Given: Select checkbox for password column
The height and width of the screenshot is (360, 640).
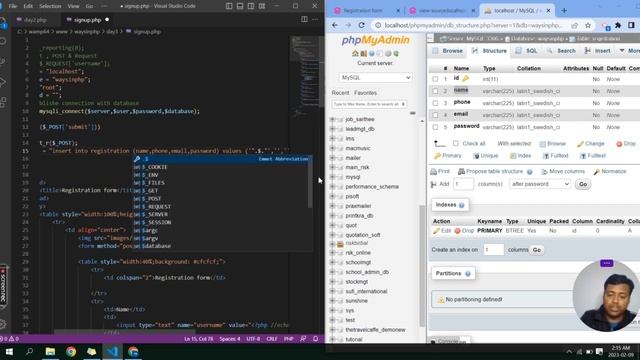Looking at the screenshot, I should point(435,127).
